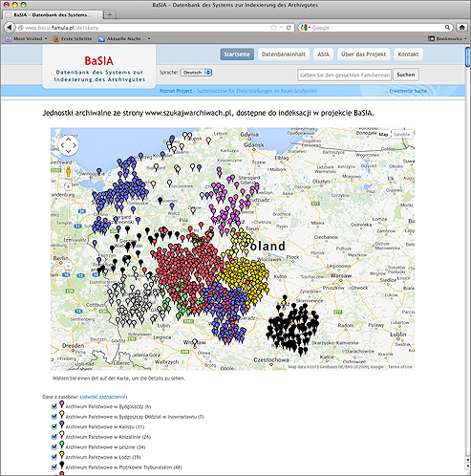471x476 pixels.
Task: Go back with the browser back arrow
Action: tap(10, 28)
